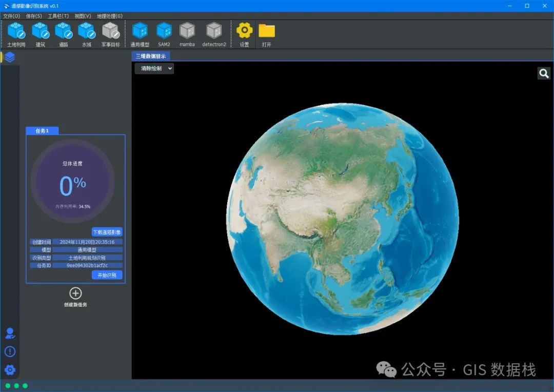Viewport: 554px width, 392px height.
Task: Click the 创建新任务 plus icon
Action: [75, 293]
